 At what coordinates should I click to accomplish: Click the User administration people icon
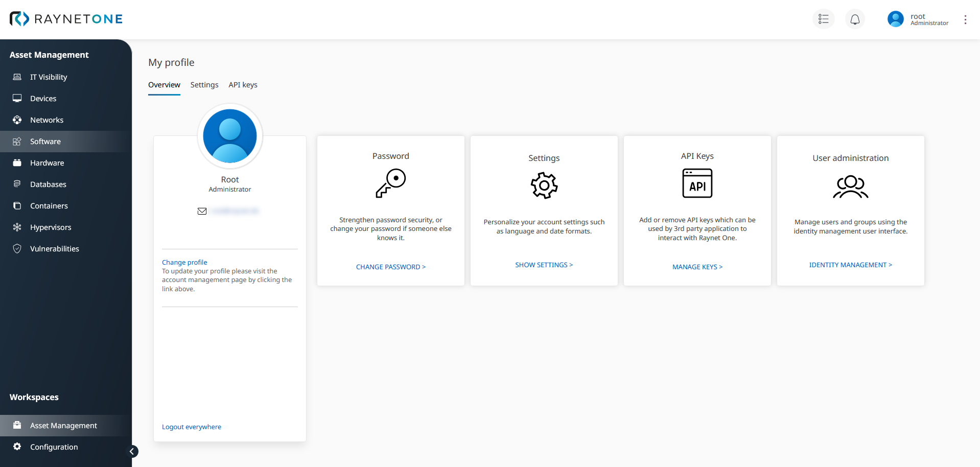850,186
